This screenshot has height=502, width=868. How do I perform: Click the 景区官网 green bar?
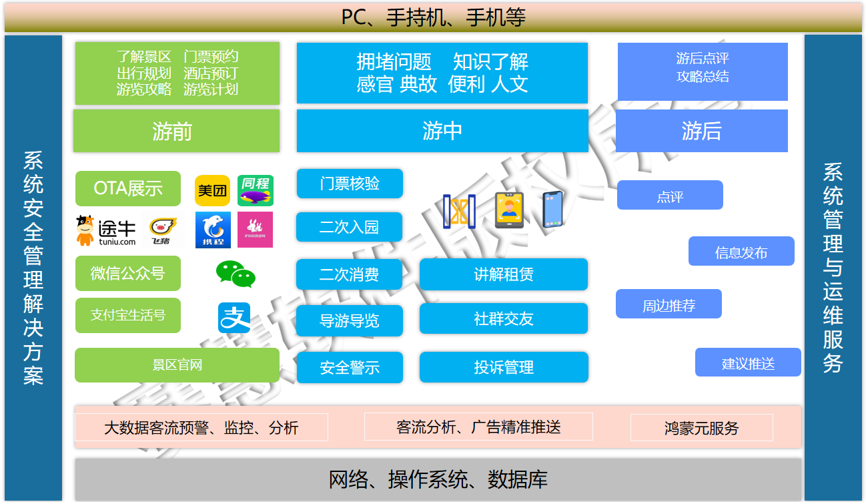pyautogui.click(x=177, y=365)
